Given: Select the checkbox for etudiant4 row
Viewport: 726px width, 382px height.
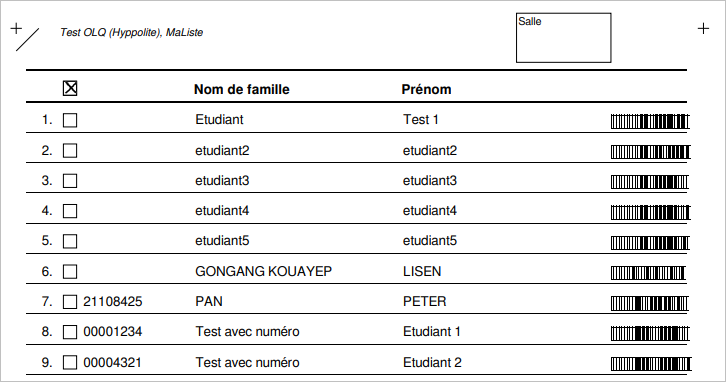Looking at the screenshot, I should point(70,211).
